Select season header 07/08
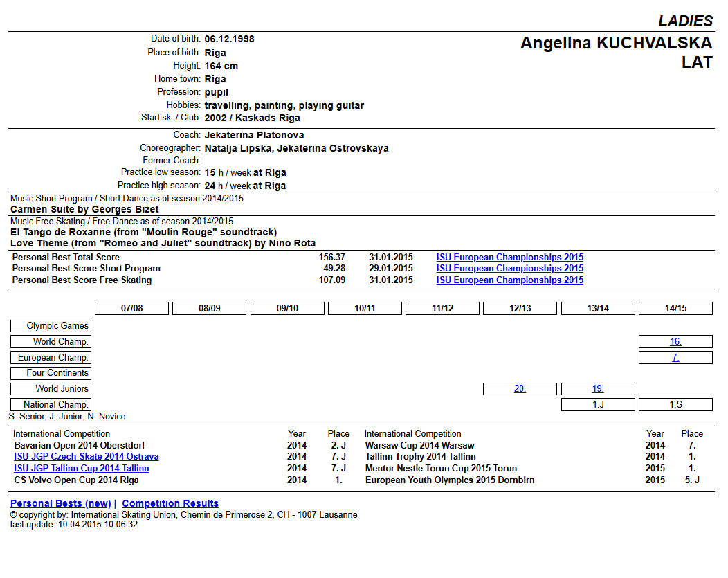The image size is (728, 578). click(132, 308)
